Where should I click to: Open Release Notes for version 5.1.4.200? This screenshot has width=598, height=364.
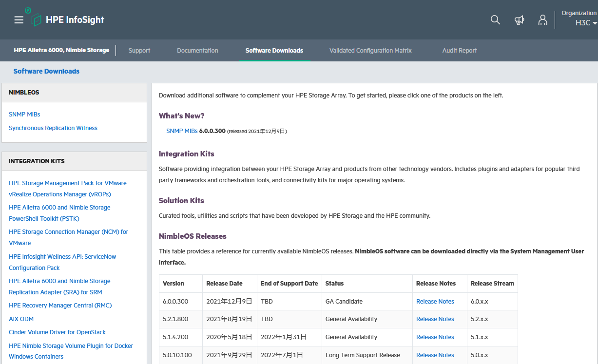(x=435, y=337)
